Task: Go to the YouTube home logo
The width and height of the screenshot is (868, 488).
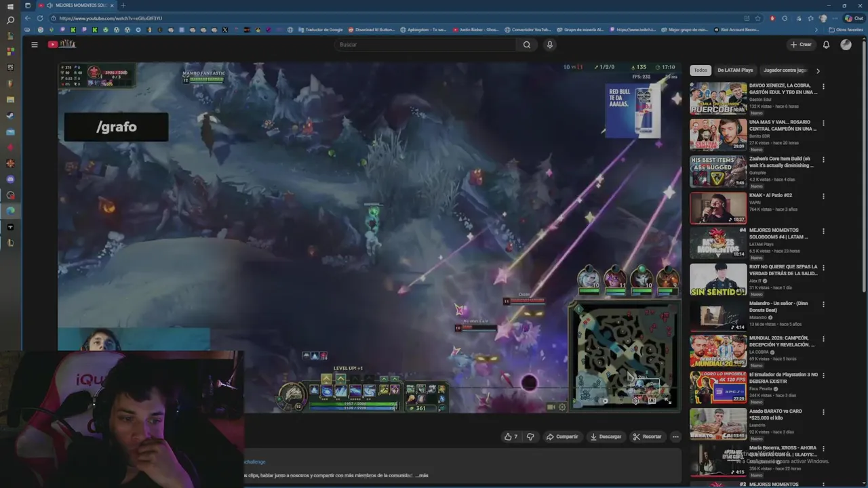Action: pos(62,44)
